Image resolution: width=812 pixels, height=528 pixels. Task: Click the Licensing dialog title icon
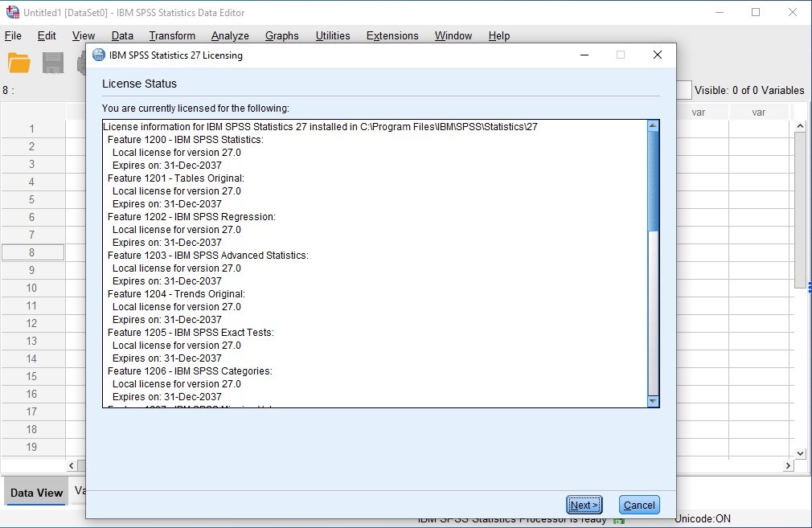point(98,55)
